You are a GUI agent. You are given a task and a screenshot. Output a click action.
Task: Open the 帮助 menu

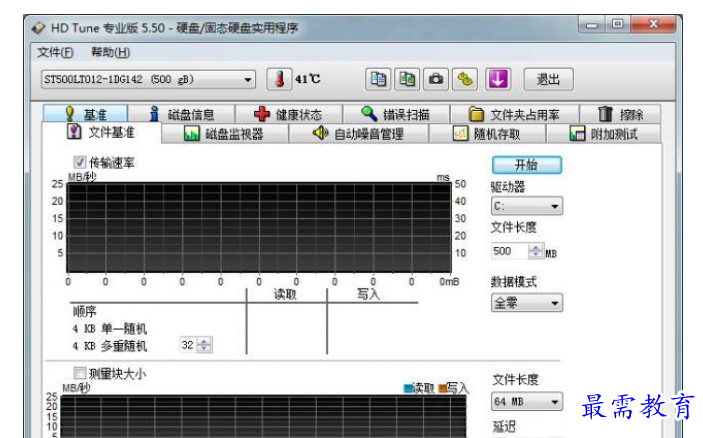coord(110,52)
